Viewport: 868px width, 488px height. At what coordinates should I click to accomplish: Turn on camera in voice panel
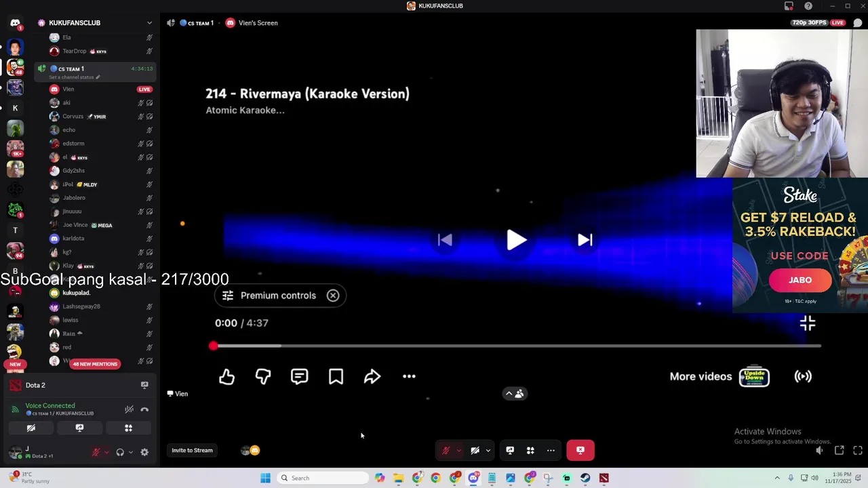click(x=31, y=428)
